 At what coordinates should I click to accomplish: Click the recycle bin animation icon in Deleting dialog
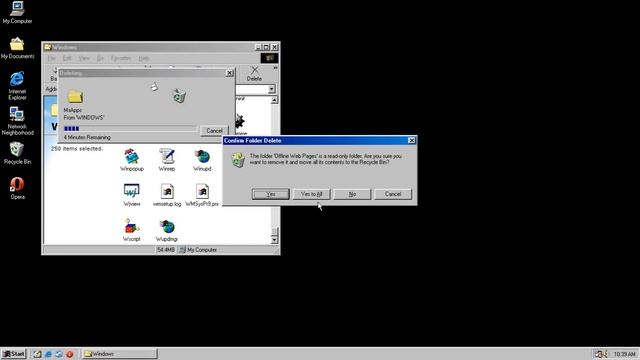[179, 96]
